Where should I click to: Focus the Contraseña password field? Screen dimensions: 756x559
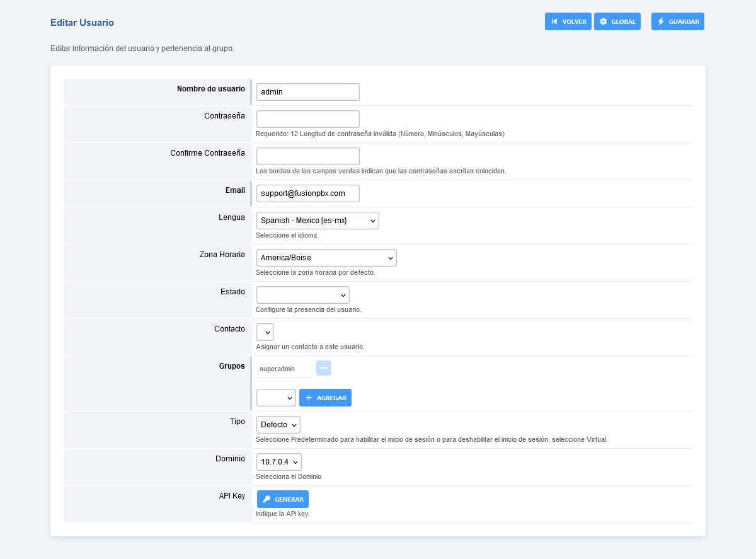click(307, 119)
